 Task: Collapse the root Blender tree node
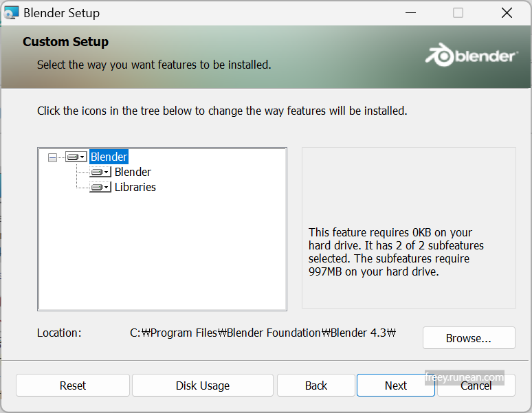[53, 157]
